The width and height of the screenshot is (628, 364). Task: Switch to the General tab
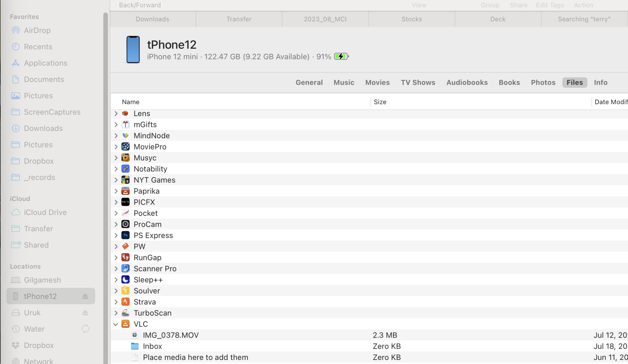pyautogui.click(x=309, y=83)
